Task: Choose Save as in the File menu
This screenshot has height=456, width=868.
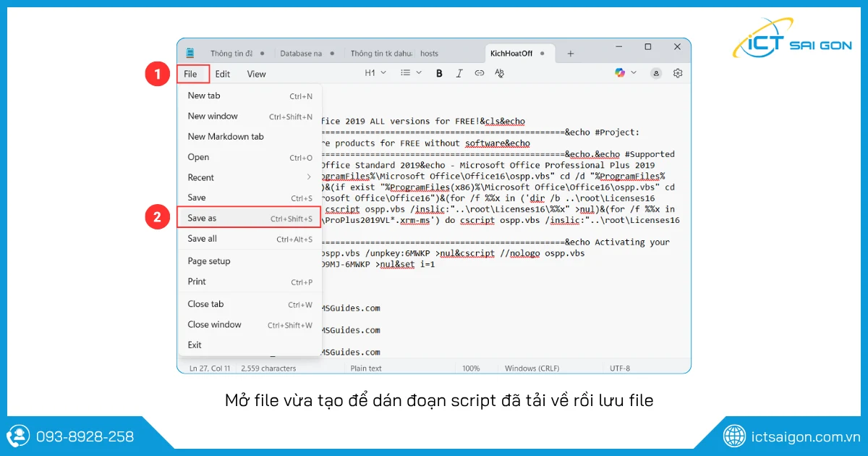Action: tap(250, 218)
